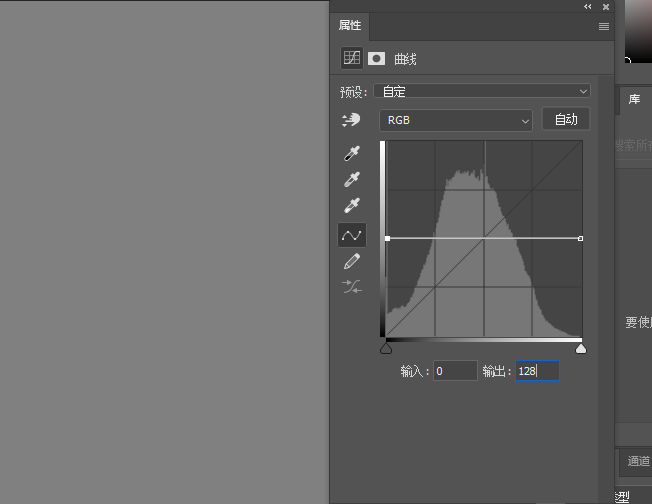Pick the white point eyedropper
The image size is (652, 504).
352,205
